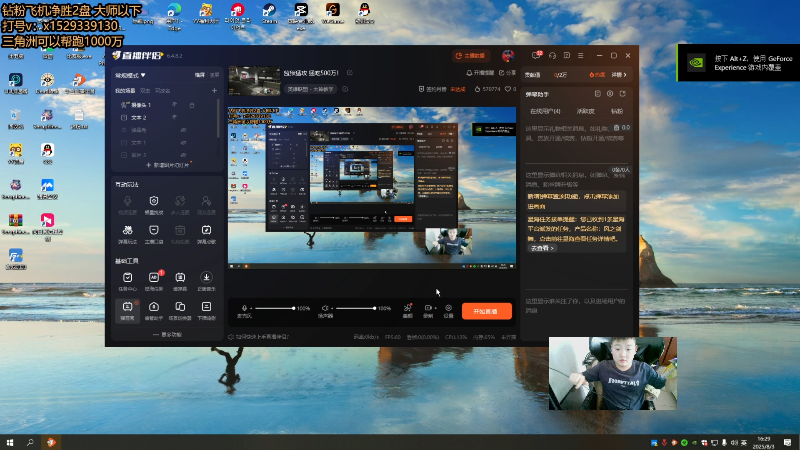Open the messages icon with red badge
Viewport: 800px width, 450px height.
tap(537, 55)
